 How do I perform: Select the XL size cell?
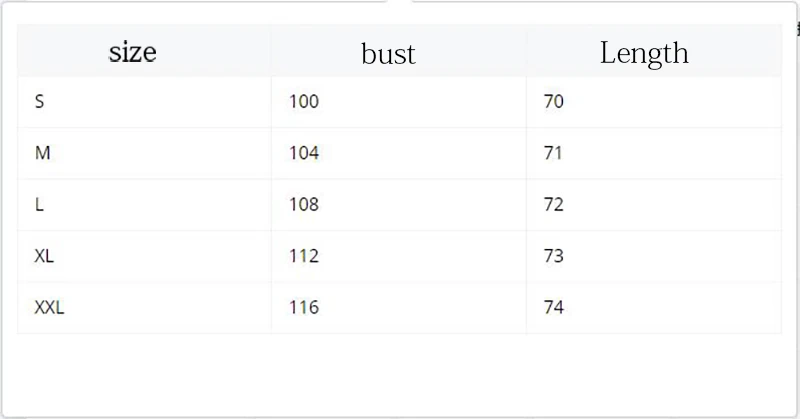click(x=144, y=257)
